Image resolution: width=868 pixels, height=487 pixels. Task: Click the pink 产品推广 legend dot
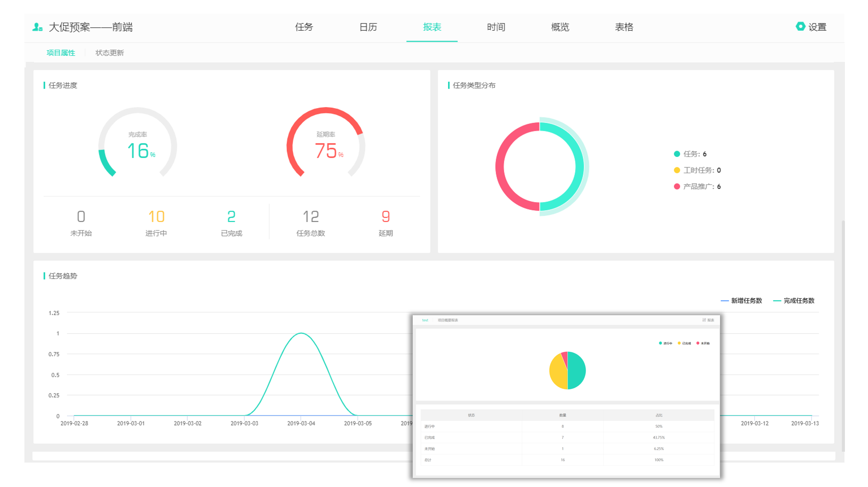pyautogui.click(x=677, y=187)
